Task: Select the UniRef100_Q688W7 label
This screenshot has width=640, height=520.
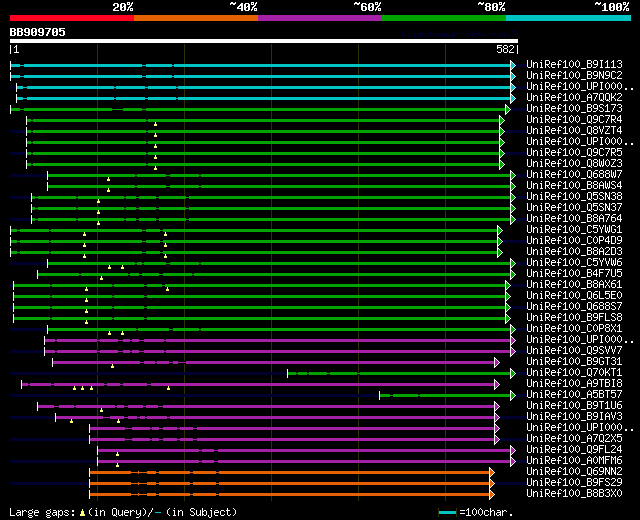Action: tap(574, 174)
